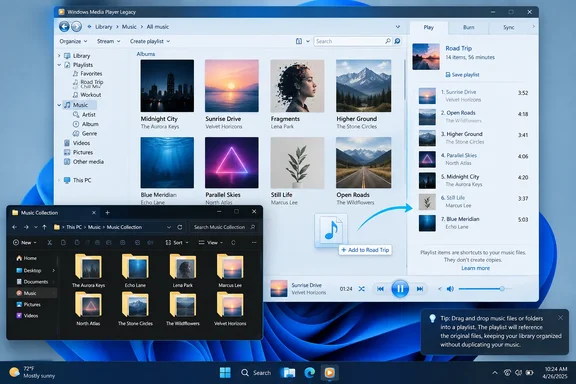Open the Create playlist dropdown

tap(150, 41)
